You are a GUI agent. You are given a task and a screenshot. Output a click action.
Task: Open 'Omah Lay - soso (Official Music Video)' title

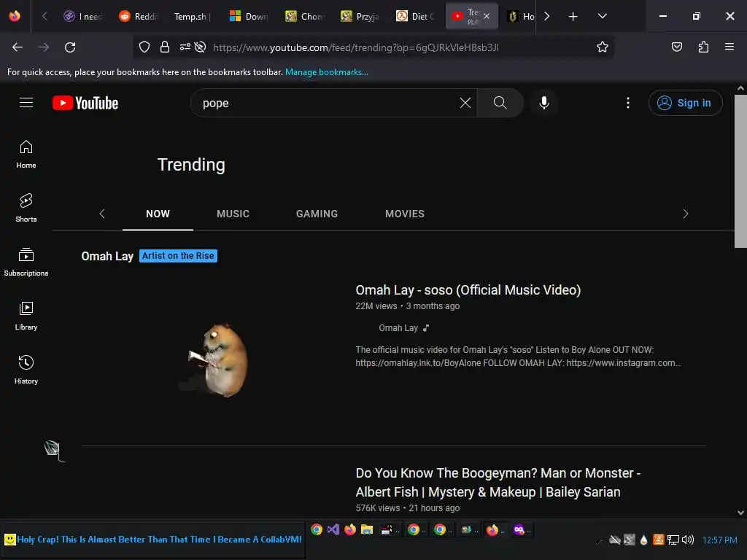pyautogui.click(x=468, y=290)
